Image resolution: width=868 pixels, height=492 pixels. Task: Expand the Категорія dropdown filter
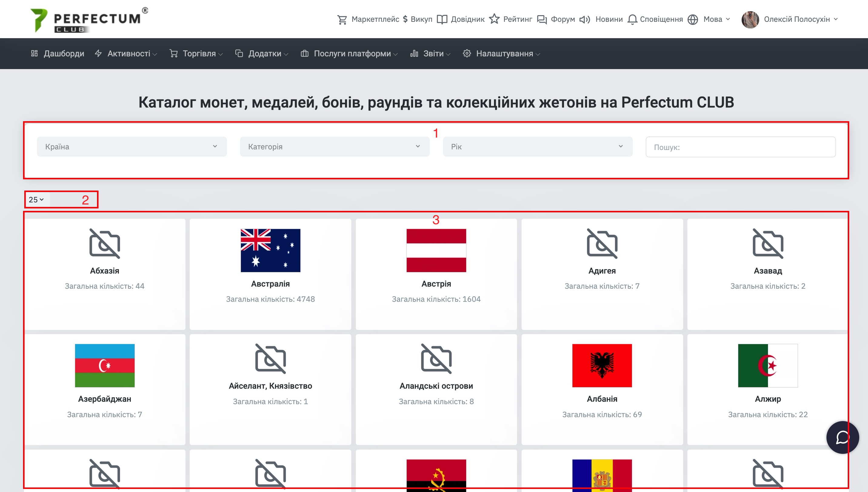tap(335, 146)
